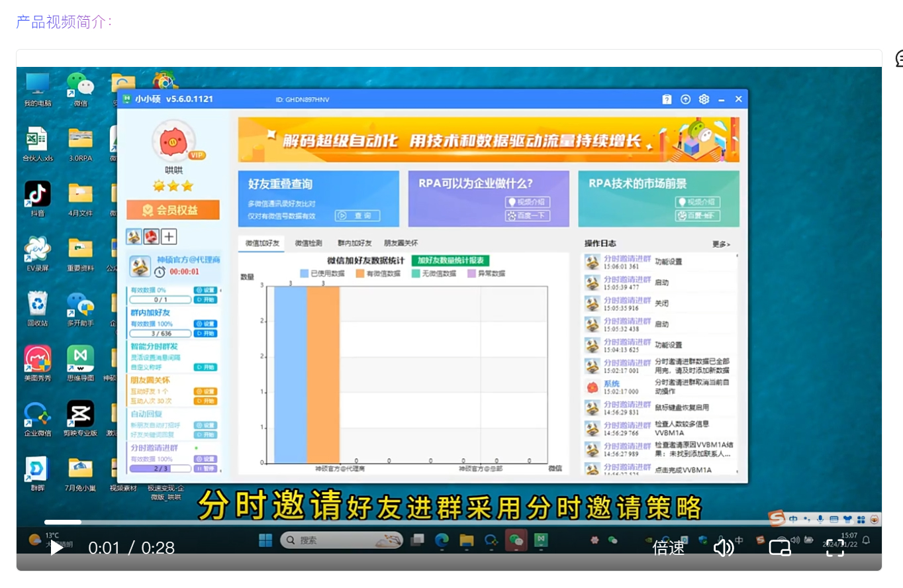This screenshot has height=588, width=903.
Task: Open the 美图秀秀 desktop icon
Action: (x=38, y=364)
